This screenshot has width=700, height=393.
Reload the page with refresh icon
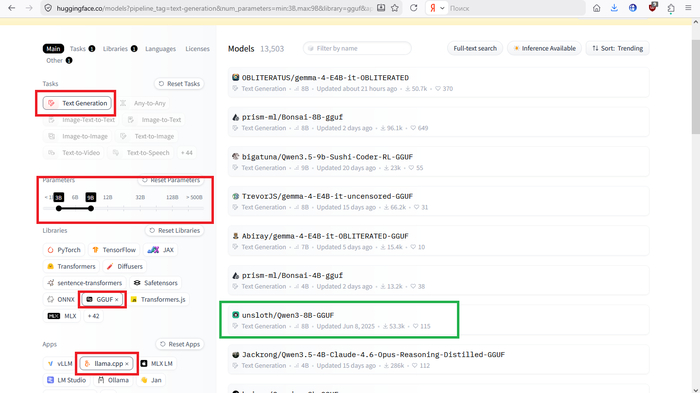(x=413, y=8)
